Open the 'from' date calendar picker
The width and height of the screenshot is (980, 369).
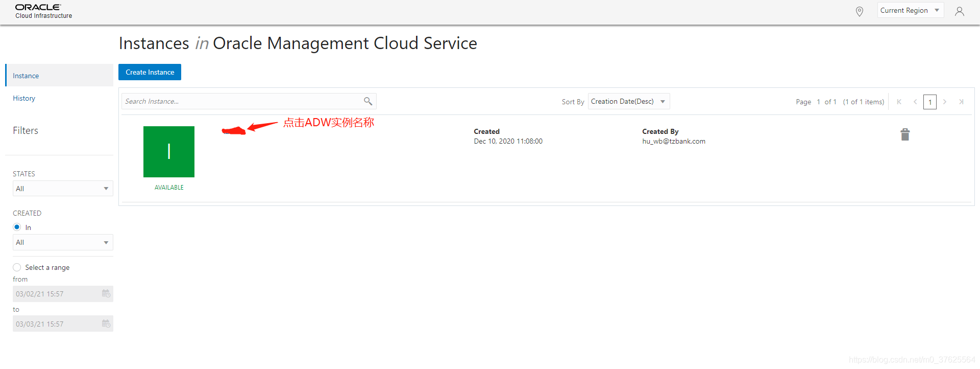106,293
